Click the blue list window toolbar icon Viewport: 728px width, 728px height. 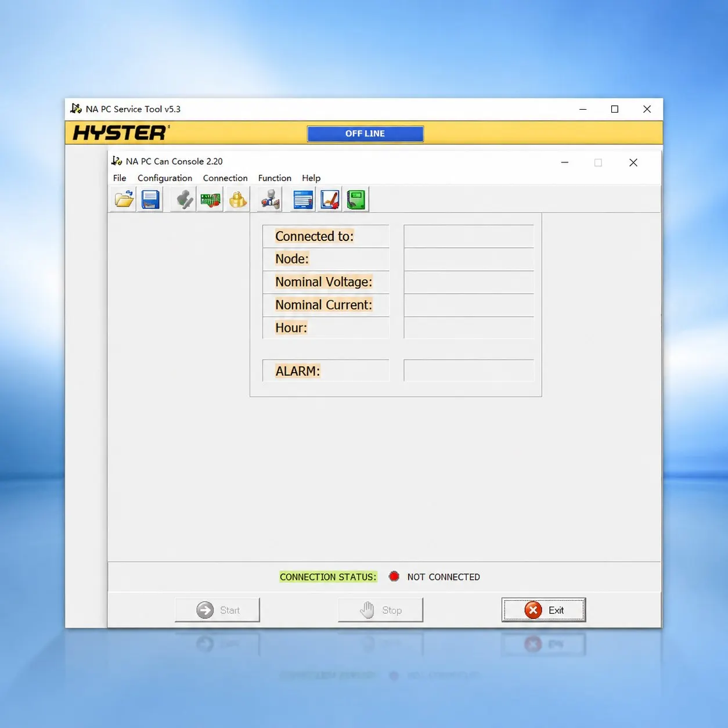click(x=303, y=200)
